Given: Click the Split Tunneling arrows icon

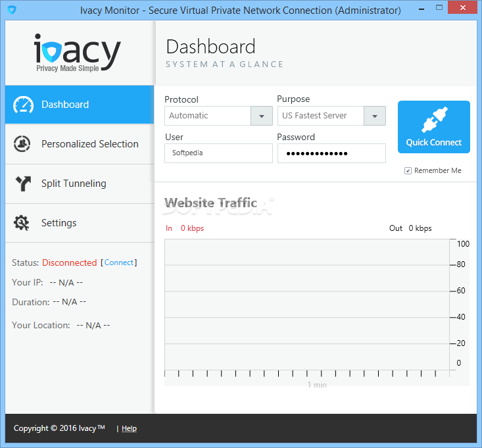Looking at the screenshot, I should pyautogui.click(x=23, y=184).
